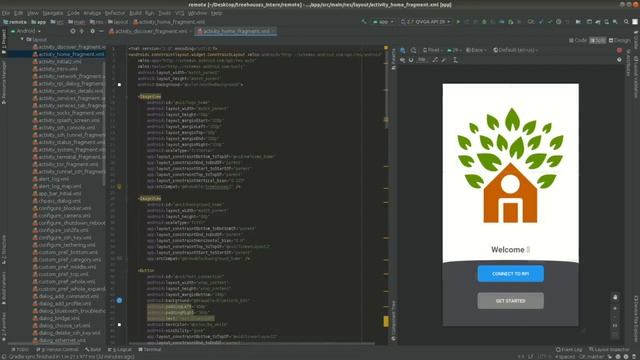This screenshot has width=640, height=360.
Task: Click GET STARTED button in preview
Action: click(x=511, y=301)
